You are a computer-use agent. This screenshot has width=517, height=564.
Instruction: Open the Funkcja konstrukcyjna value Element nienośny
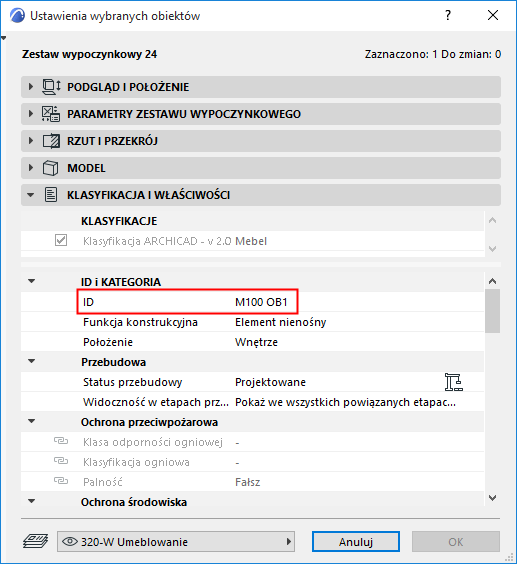pos(281,322)
